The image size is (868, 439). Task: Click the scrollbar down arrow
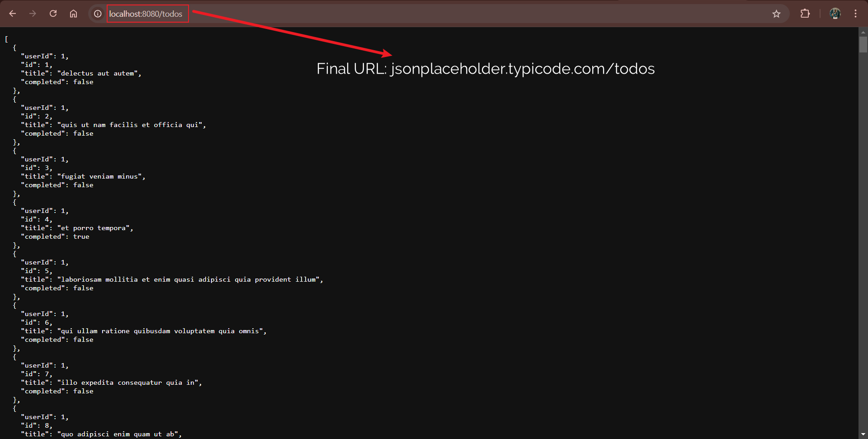coord(863,434)
